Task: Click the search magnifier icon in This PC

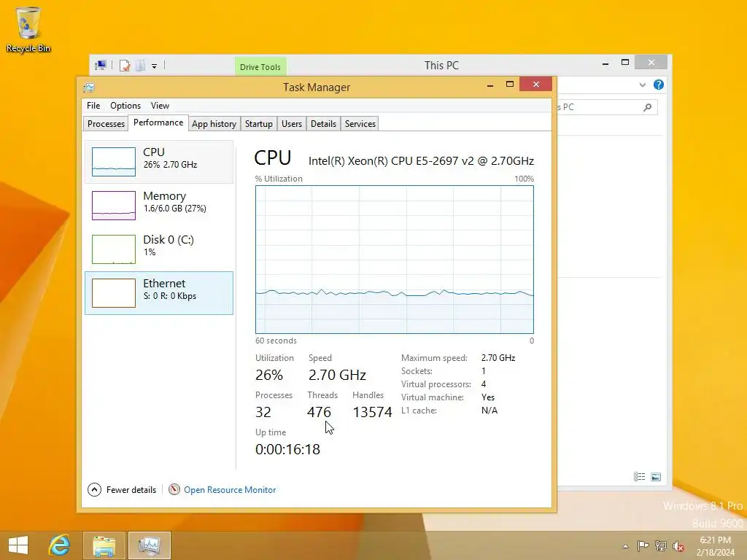Action: pos(647,107)
